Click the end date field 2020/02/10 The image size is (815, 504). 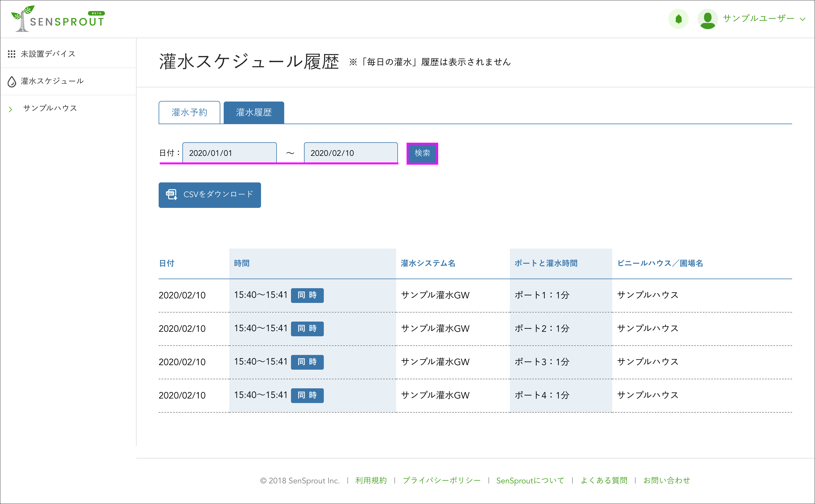tap(351, 153)
